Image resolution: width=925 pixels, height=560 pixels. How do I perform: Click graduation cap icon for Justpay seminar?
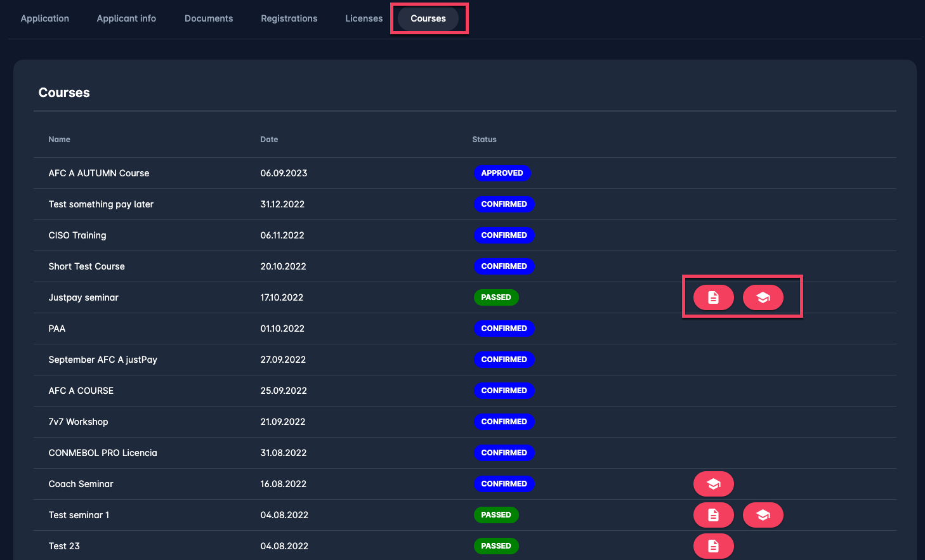[x=763, y=297]
